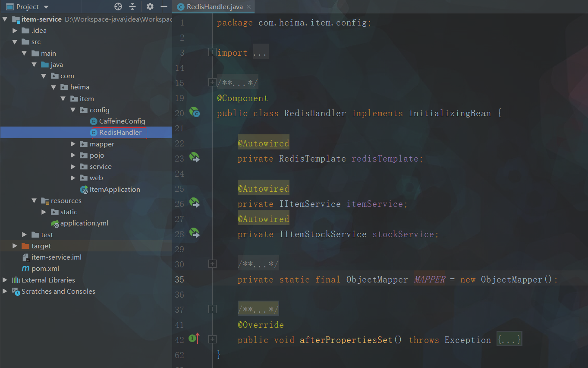Click the "IItemService" type name

[310, 204]
